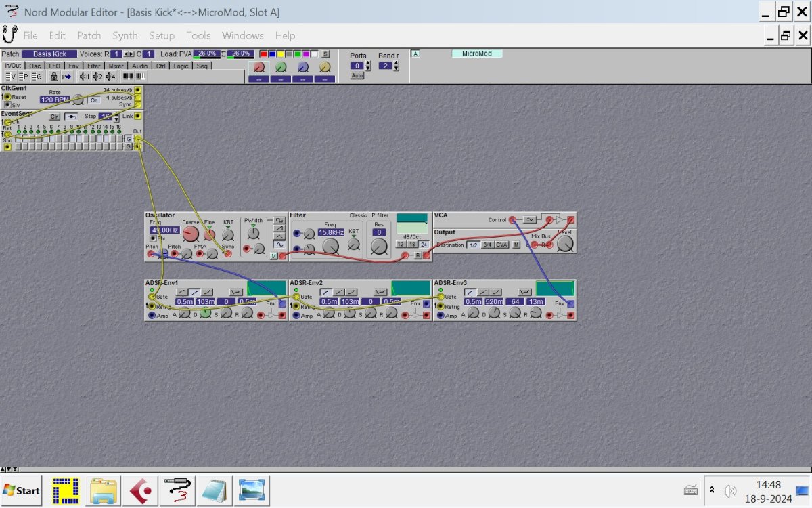Click the S button next to color swatches
Image resolution: width=812 pixels, height=508 pixels.
pos(325,54)
